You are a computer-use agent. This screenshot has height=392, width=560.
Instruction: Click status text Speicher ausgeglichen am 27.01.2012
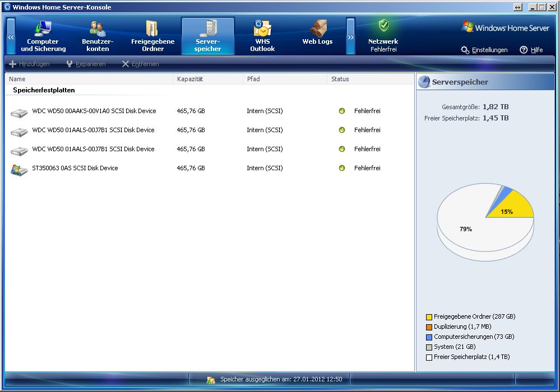click(x=281, y=379)
